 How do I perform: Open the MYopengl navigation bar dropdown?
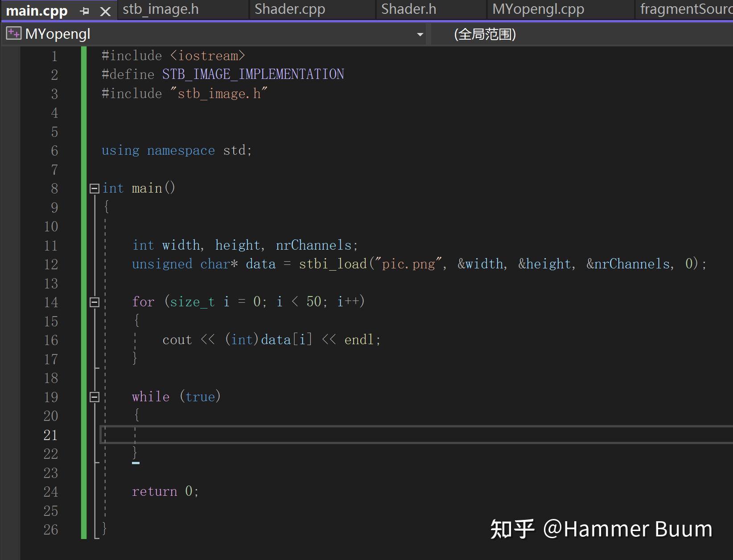419,34
